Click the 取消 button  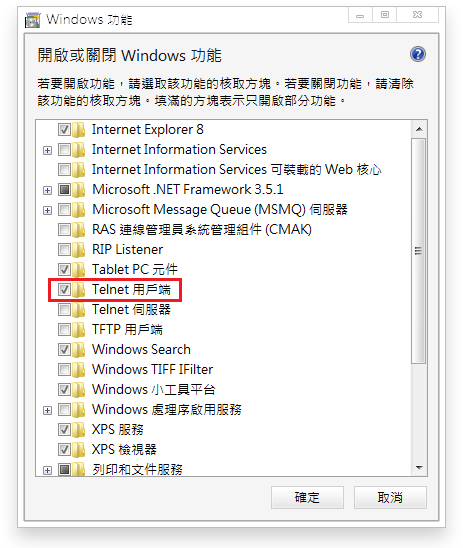(390, 497)
